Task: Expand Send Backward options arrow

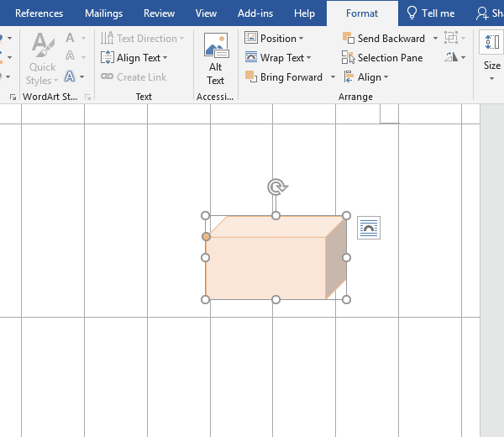Action: (x=435, y=39)
